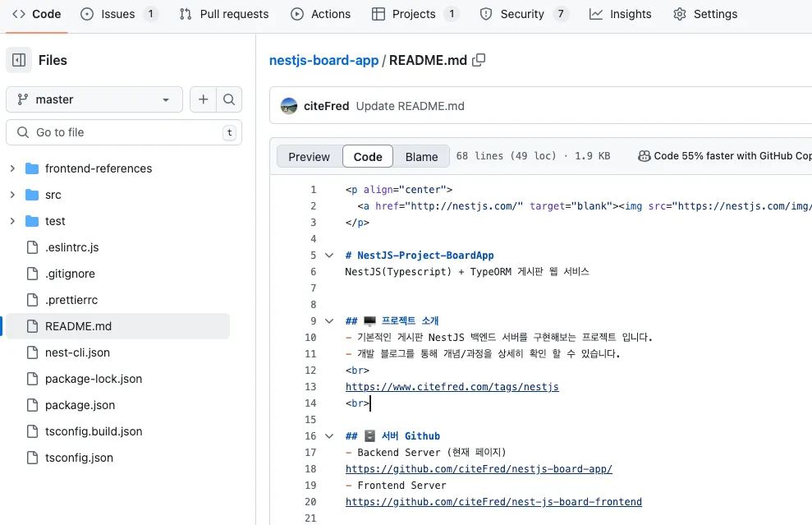Image resolution: width=812 pixels, height=525 pixels.
Task: Click the Pull requests icon
Action: pos(186,14)
